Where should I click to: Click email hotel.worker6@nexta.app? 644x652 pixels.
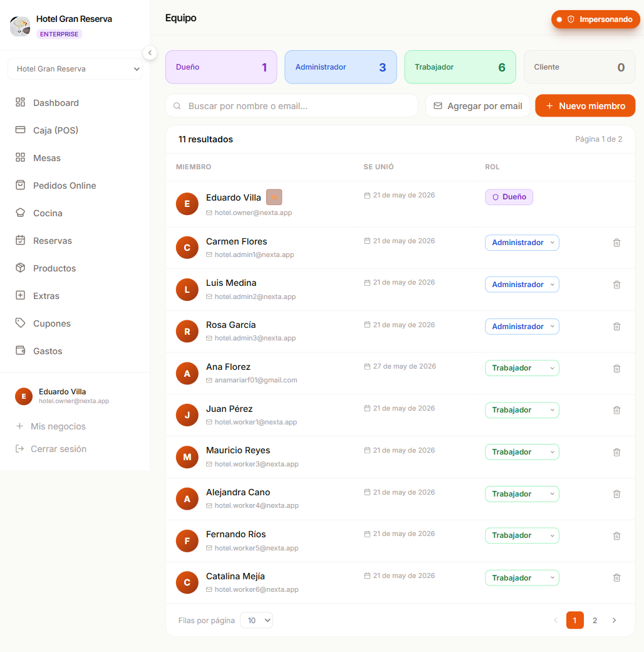256,590
